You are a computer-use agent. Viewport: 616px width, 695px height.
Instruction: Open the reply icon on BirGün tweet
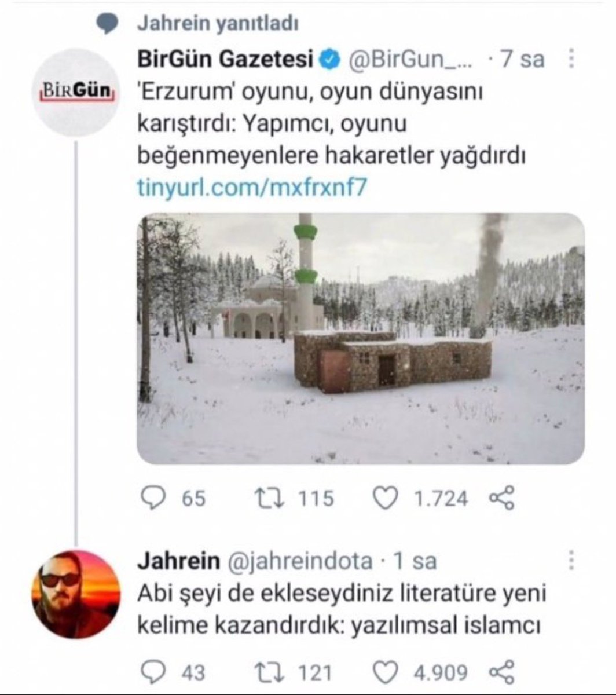click(x=153, y=498)
